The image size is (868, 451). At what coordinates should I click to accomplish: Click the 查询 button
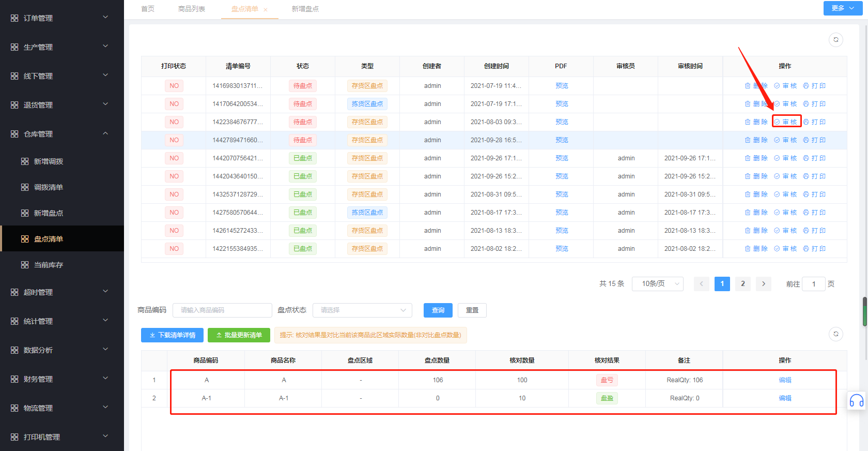point(438,310)
